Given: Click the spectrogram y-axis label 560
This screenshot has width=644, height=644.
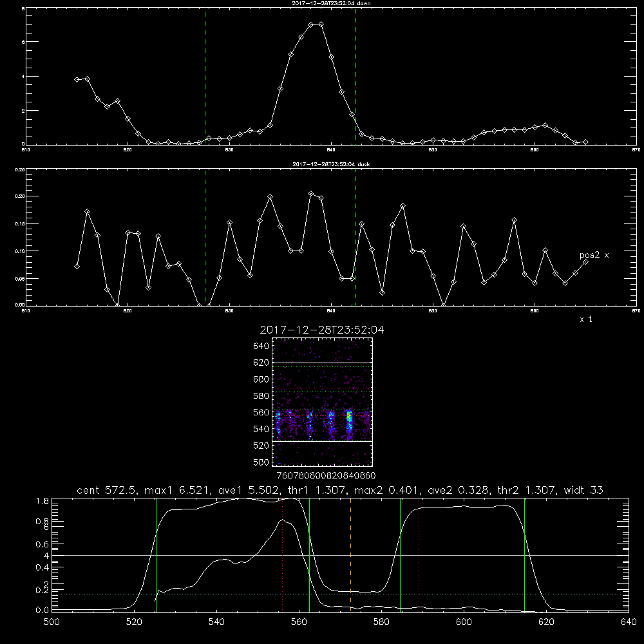Looking at the screenshot, I should coord(261,412).
